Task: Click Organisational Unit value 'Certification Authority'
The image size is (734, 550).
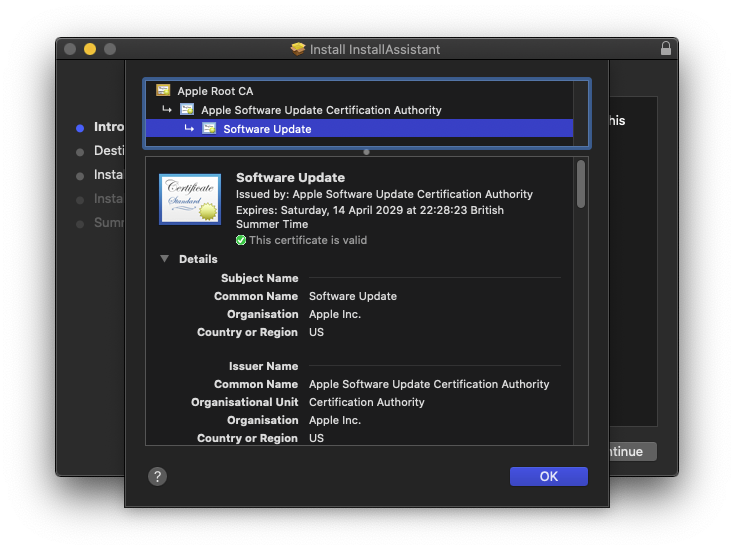Action: pyautogui.click(x=367, y=402)
